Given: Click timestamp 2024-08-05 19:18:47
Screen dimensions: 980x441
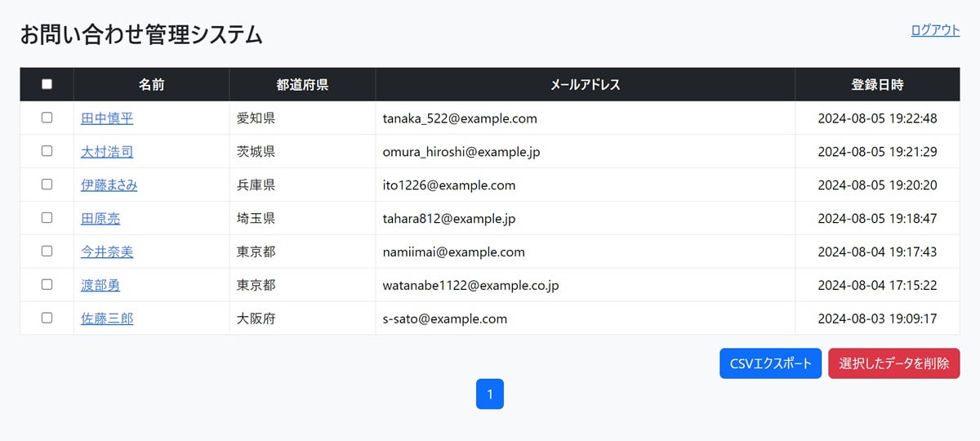Looking at the screenshot, I should 877,219.
